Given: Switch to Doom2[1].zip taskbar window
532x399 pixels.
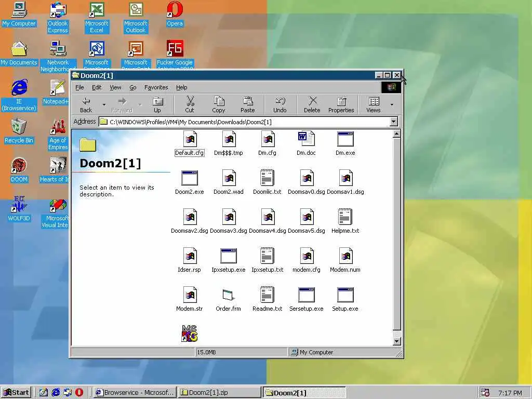Looking at the screenshot, I should click(220, 393).
